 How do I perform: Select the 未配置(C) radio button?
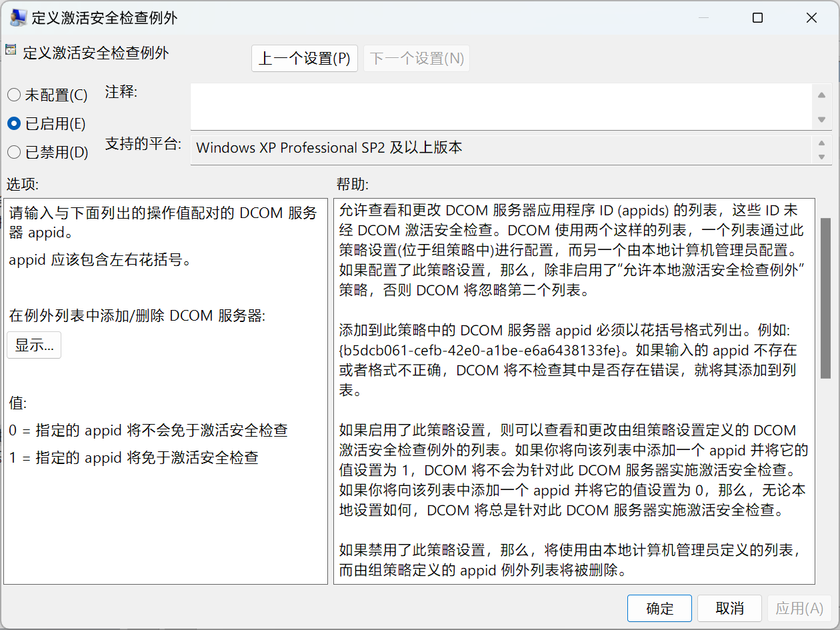[x=14, y=95]
